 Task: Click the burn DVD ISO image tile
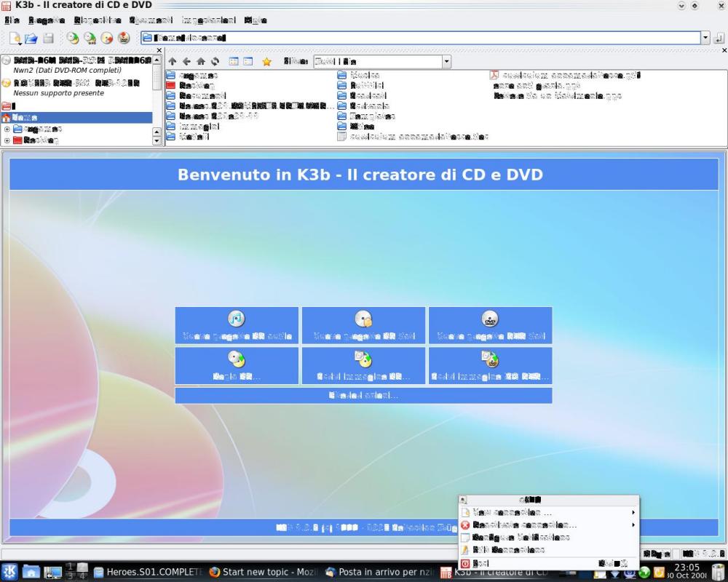point(490,365)
